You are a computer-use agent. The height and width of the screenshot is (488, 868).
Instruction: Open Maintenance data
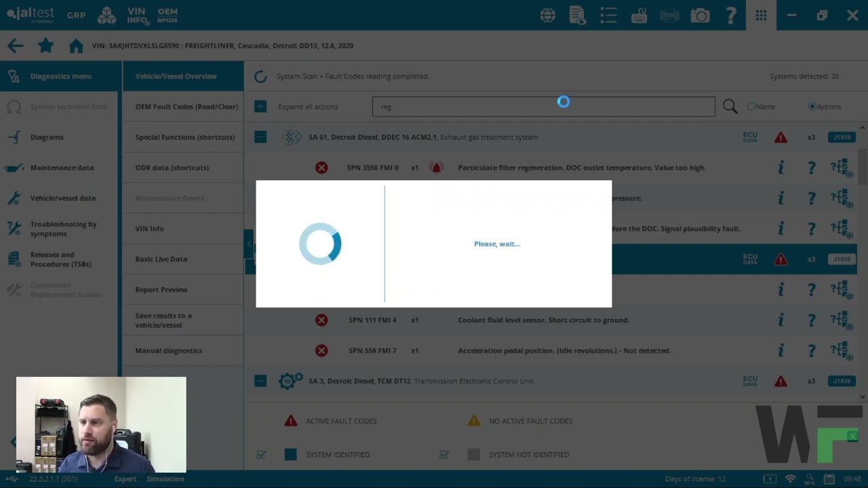pyautogui.click(x=60, y=167)
